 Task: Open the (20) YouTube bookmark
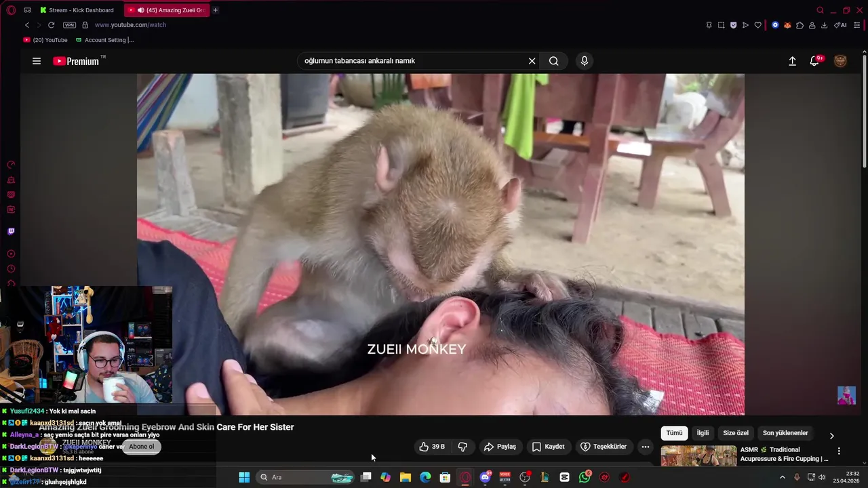coord(45,40)
